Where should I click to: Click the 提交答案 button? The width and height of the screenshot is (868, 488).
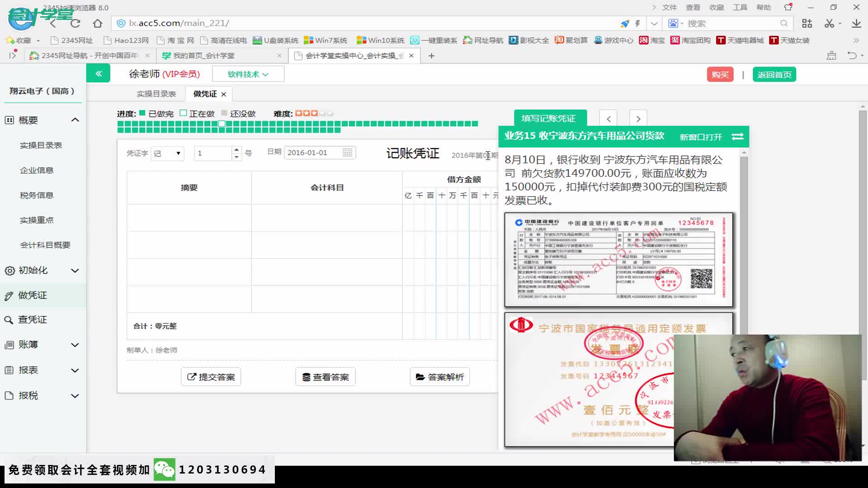pos(211,377)
